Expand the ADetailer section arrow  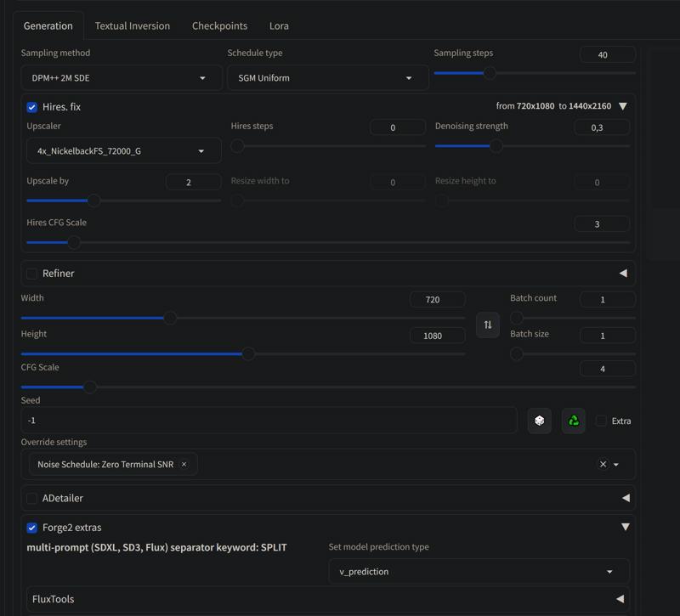[626, 498]
